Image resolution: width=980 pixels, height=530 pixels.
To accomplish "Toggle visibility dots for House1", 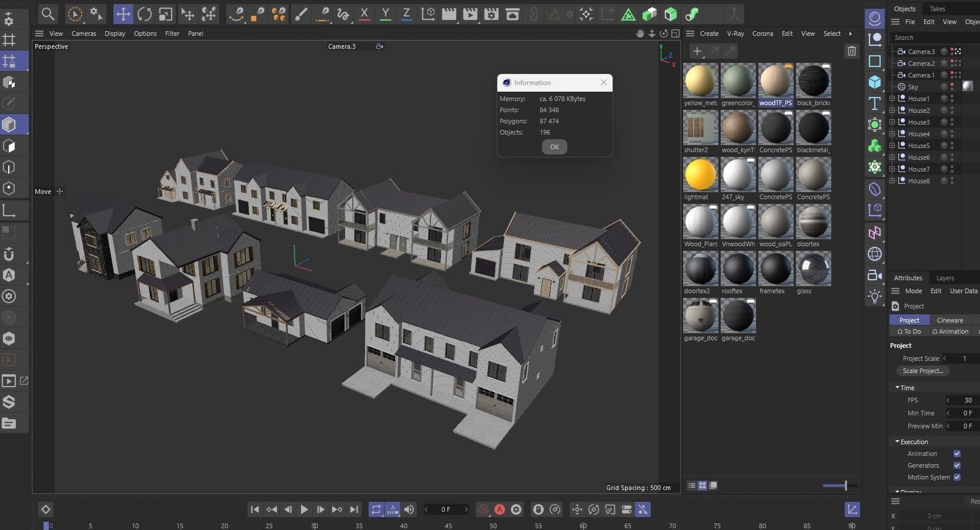I will [952, 99].
